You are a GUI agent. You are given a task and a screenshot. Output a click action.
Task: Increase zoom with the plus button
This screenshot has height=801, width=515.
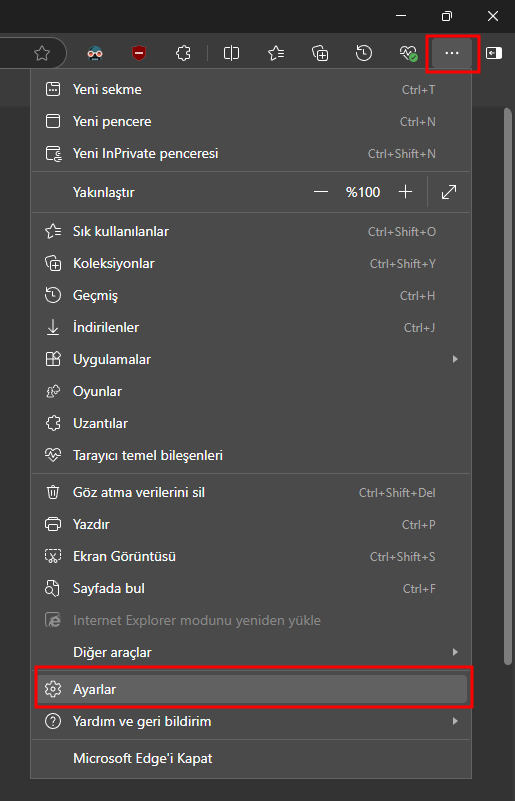[x=405, y=192]
